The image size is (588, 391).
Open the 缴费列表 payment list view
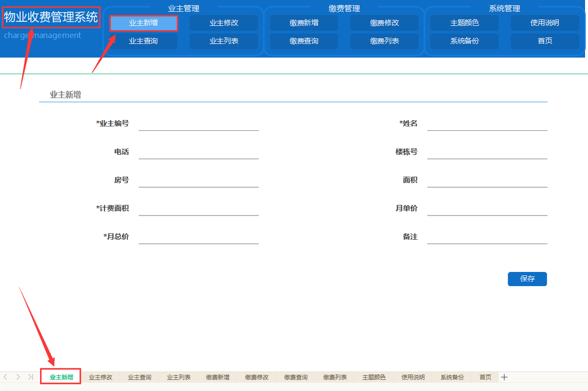click(x=385, y=41)
